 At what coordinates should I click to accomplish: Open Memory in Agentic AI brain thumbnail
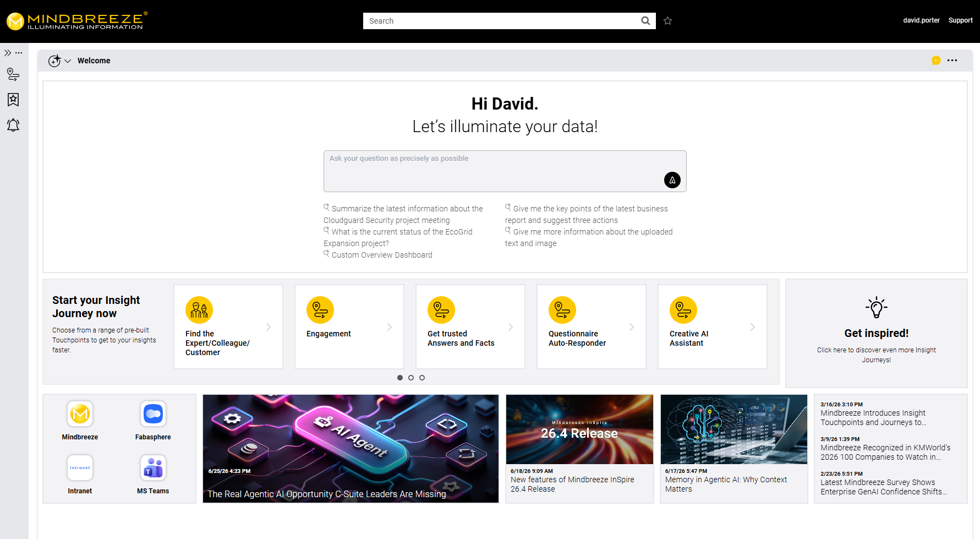734,429
